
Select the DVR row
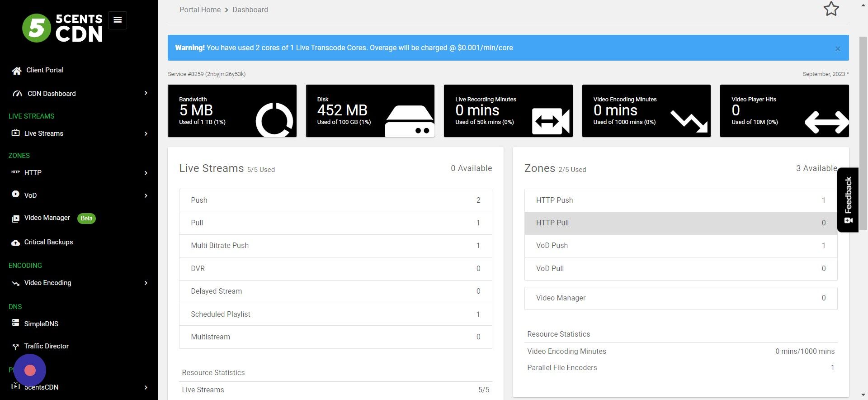tap(335, 269)
